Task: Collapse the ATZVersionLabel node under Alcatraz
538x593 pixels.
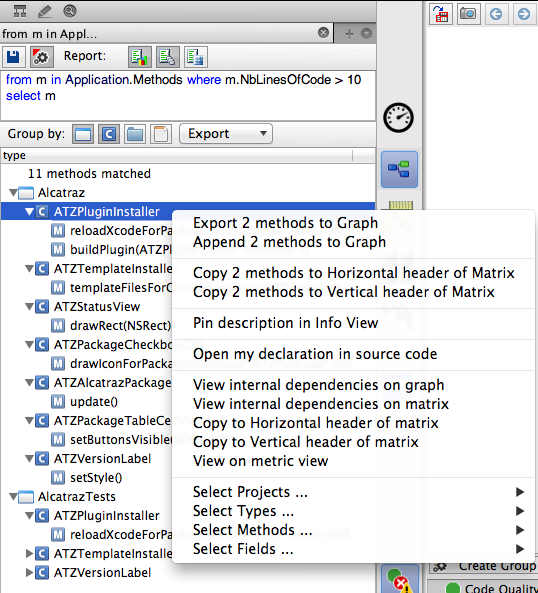Action: tap(29, 459)
